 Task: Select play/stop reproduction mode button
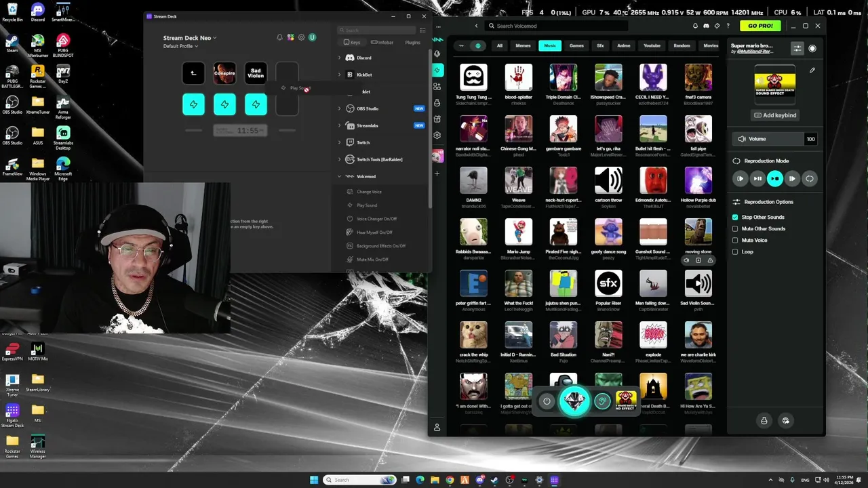pyautogui.click(x=774, y=179)
